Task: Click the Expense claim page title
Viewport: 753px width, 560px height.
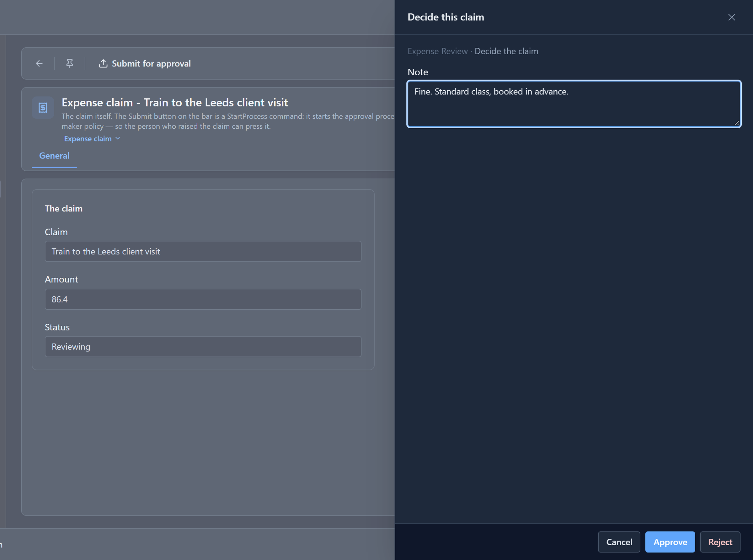Action: click(175, 102)
